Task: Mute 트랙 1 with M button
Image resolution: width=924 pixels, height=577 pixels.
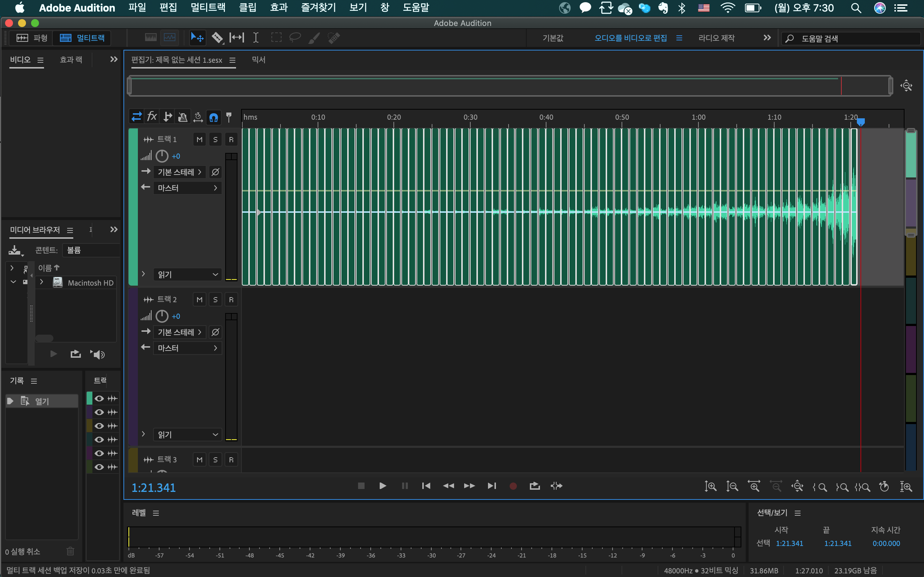Action: tap(199, 140)
